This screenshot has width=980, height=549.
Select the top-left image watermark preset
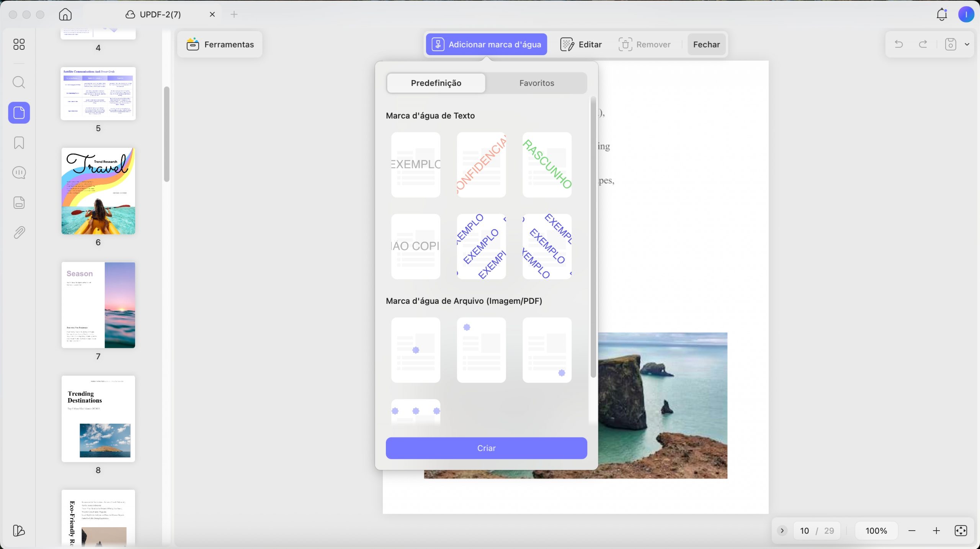coord(481,350)
